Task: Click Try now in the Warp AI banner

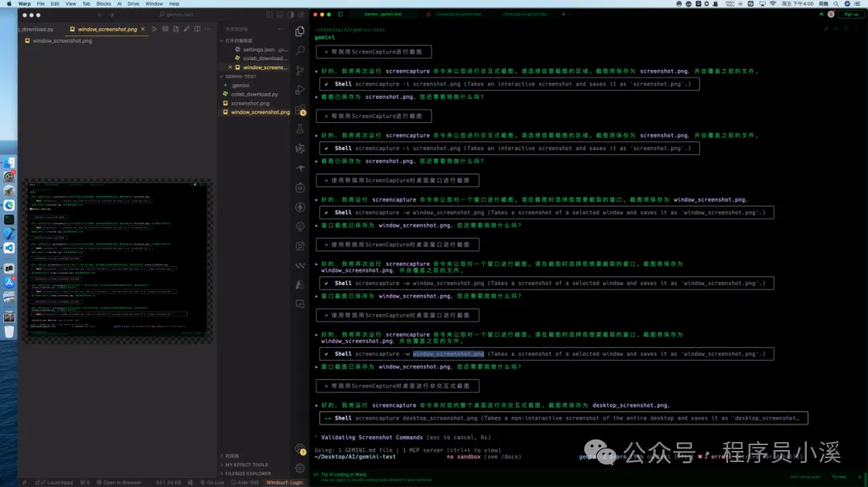Action: 838,477
